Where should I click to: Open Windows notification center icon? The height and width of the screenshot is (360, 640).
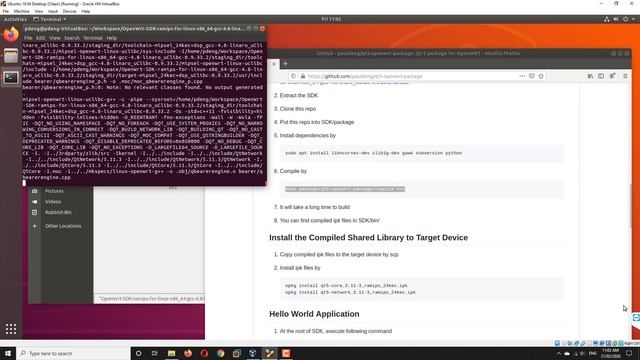point(629,353)
